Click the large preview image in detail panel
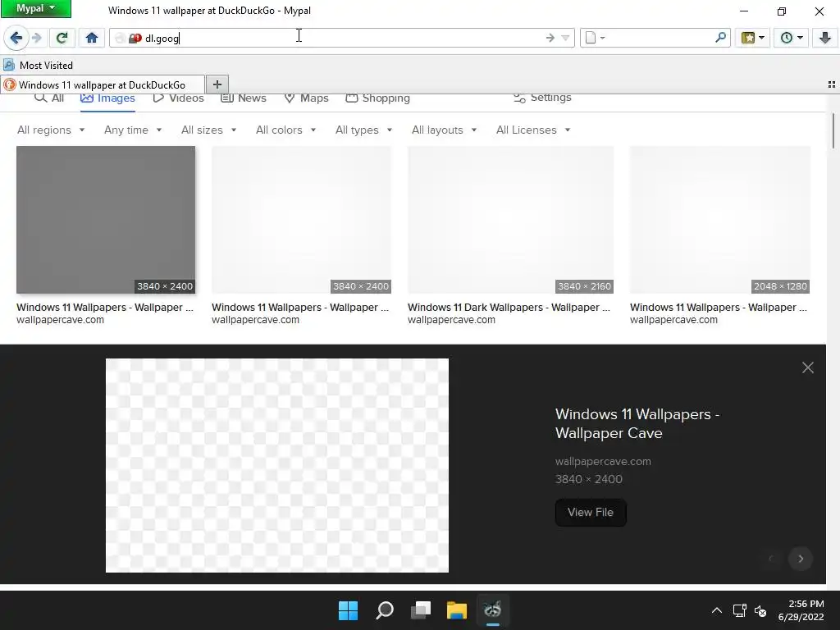This screenshot has width=840, height=630. point(277,466)
